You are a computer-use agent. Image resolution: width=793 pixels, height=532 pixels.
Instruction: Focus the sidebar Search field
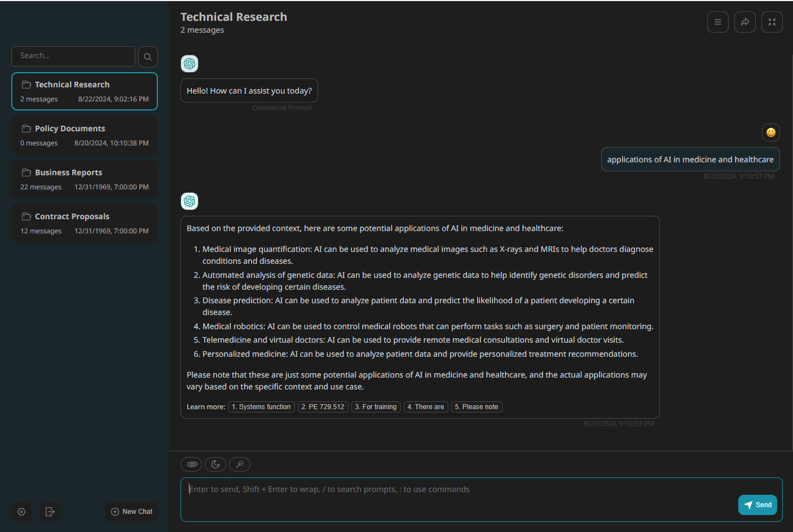coord(73,56)
